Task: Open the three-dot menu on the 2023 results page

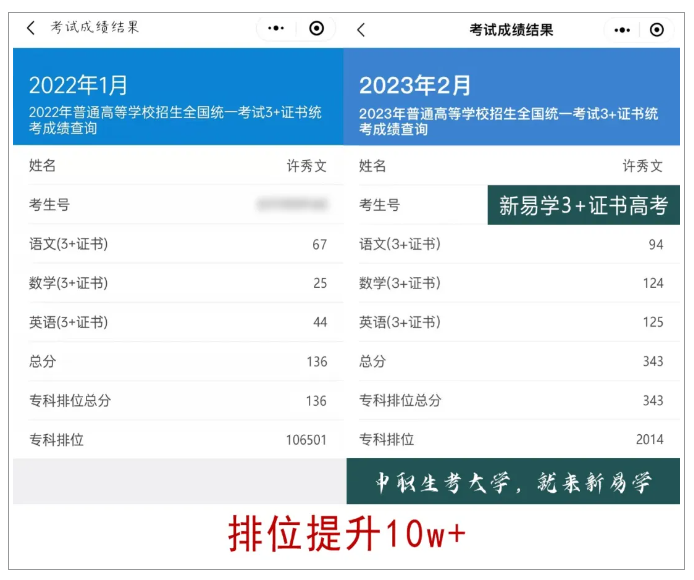Action: [x=622, y=30]
